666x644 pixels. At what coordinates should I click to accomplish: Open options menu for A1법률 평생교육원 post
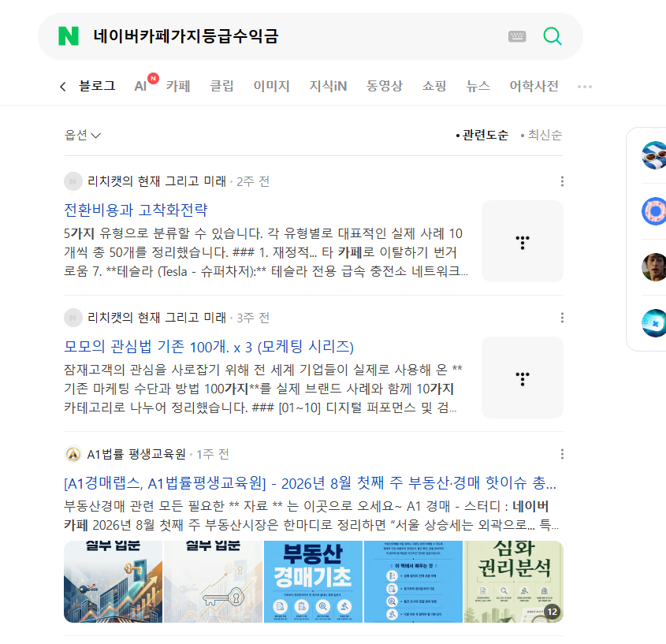click(x=562, y=454)
